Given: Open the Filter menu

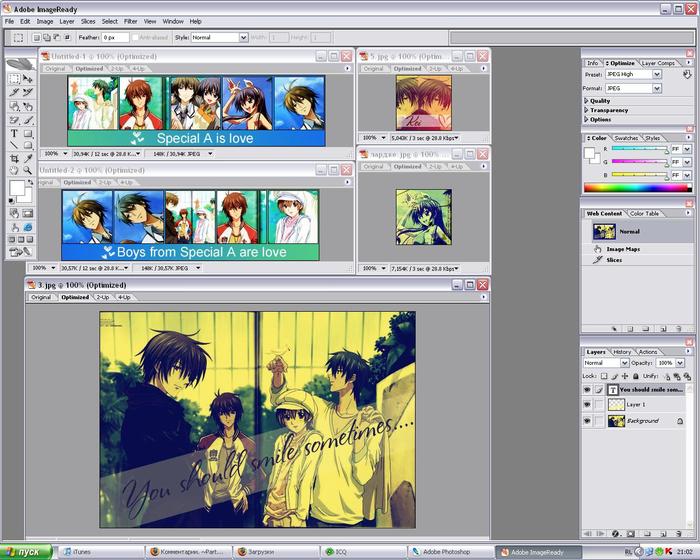Looking at the screenshot, I should (130, 21).
